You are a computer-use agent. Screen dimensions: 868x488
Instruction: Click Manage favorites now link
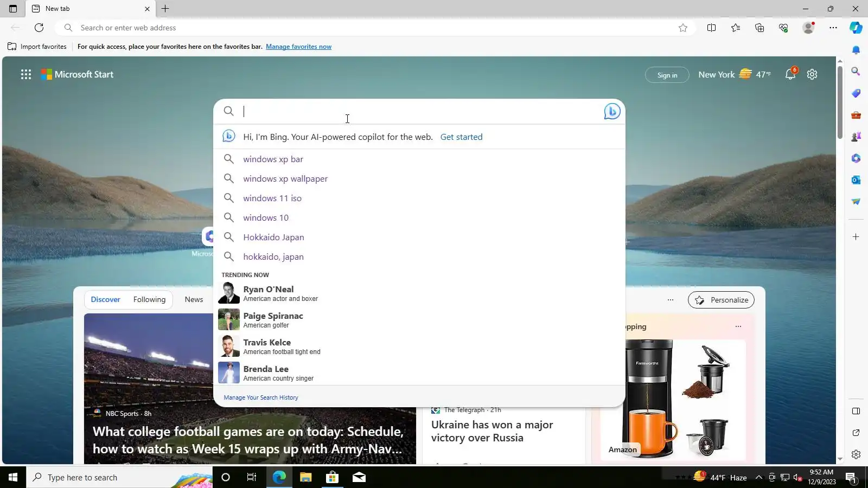click(298, 47)
